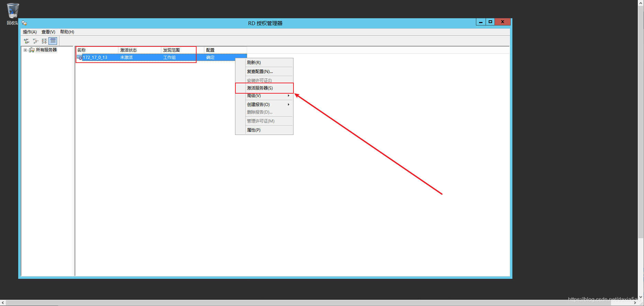Switch to large icons view in toolbar

26,41
